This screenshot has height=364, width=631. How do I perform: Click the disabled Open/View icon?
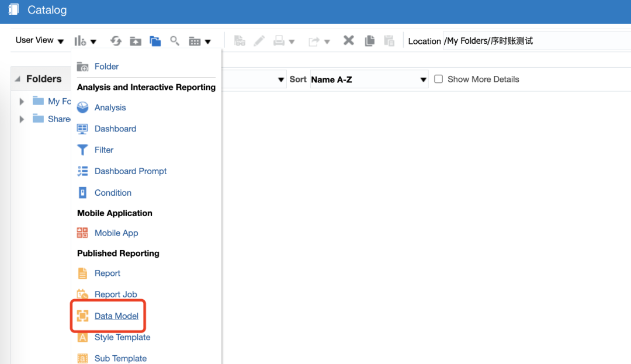(x=240, y=41)
